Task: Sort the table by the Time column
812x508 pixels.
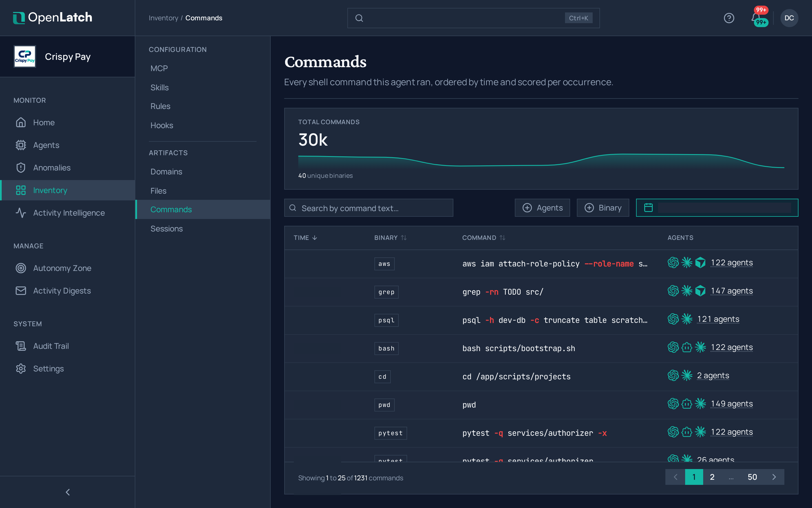Action: pos(305,238)
